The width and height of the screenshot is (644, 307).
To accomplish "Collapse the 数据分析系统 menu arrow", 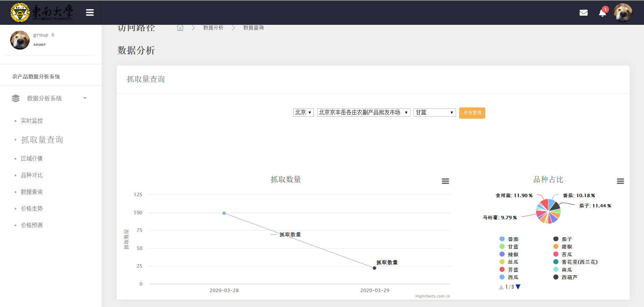I will coord(85,98).
